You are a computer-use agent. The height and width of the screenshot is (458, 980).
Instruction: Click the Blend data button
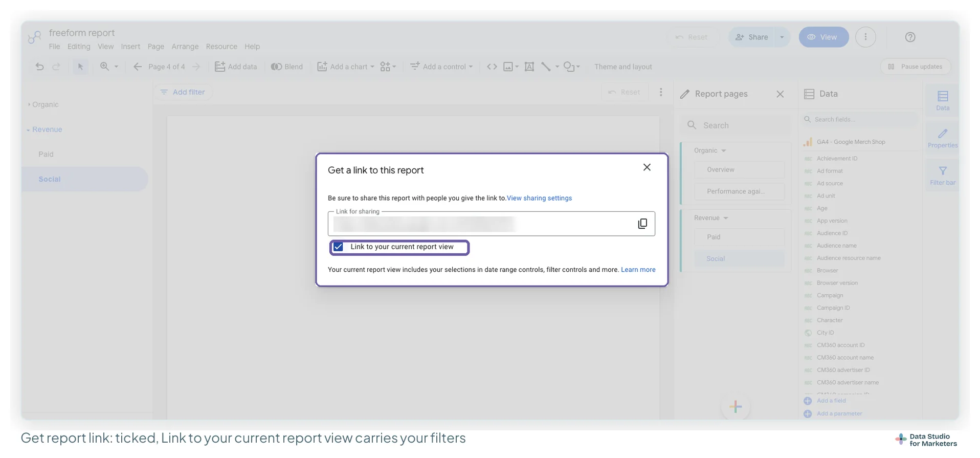point(287,67)
